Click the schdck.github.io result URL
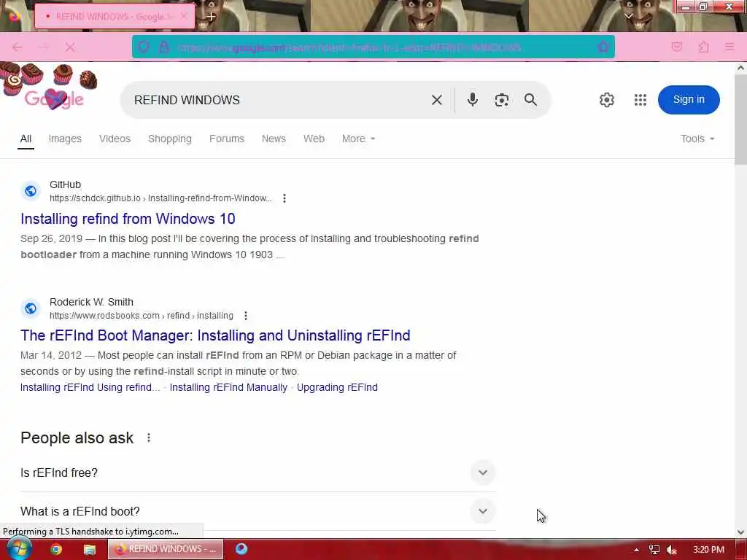The width and height of the screenshot is (747, 560). (160, 198)
